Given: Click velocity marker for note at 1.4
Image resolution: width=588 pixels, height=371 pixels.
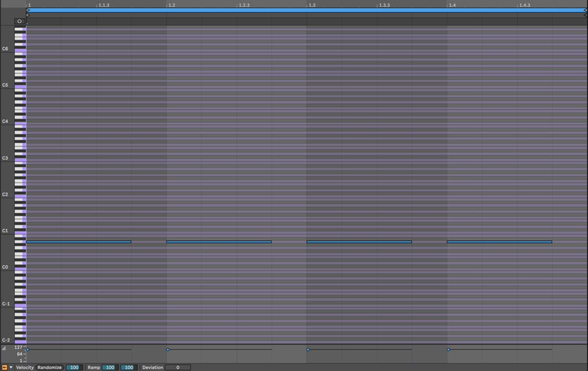Looking at the screenshot, I should tap(448, 349).
